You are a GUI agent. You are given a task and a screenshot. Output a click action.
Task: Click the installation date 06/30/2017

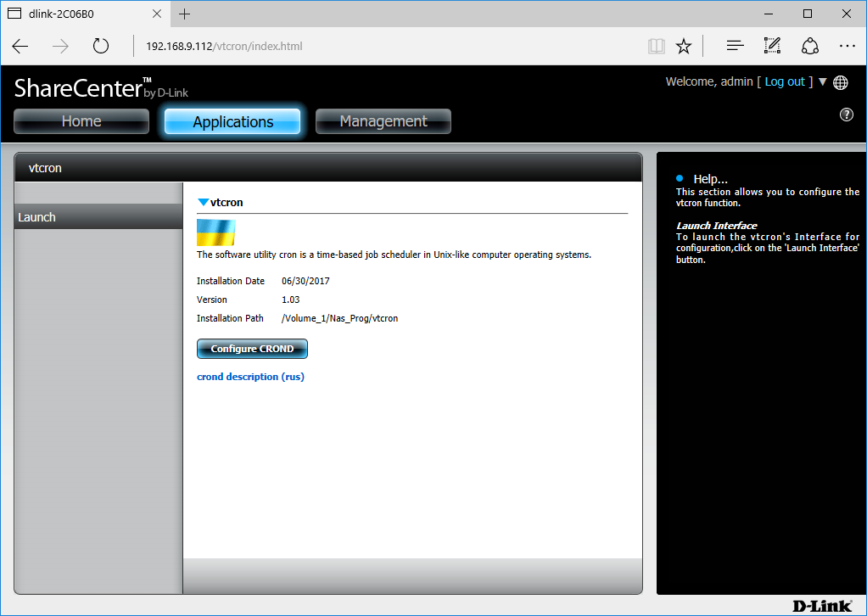[305, 281]
